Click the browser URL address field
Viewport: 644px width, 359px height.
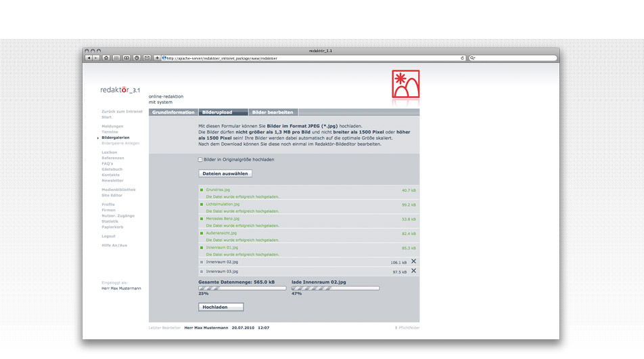click(311, 58)
